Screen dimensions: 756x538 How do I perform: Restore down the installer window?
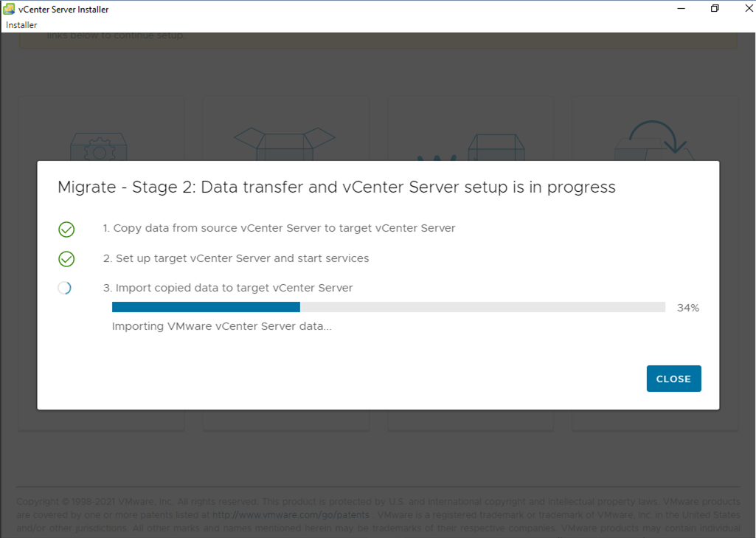[715, 8]
